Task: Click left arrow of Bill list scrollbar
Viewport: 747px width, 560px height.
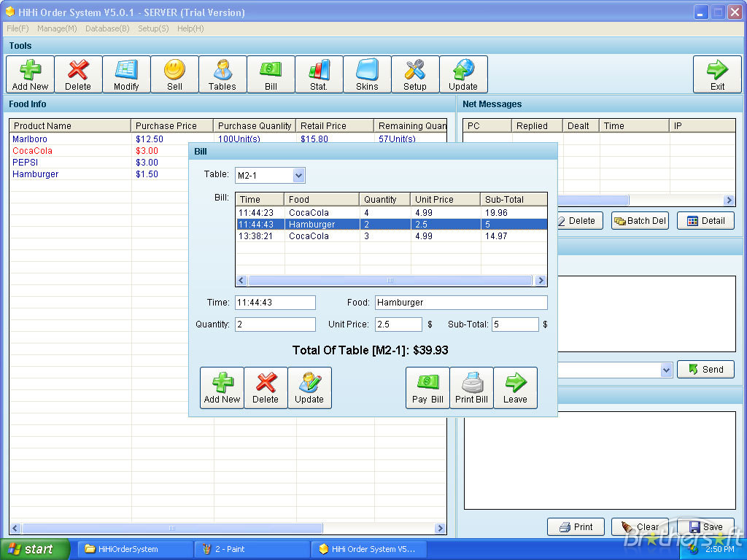Action: [x=241, y=281]
